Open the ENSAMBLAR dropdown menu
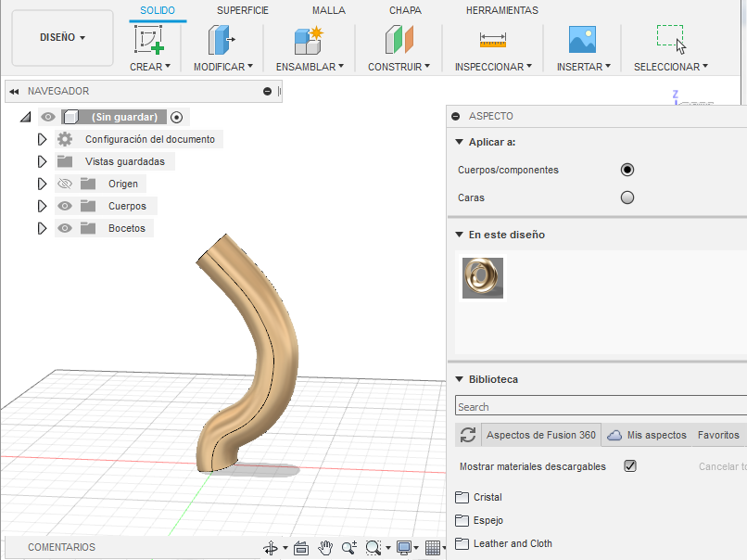Image resolution: width=747 pixels, height=560 pixels. 310,67
